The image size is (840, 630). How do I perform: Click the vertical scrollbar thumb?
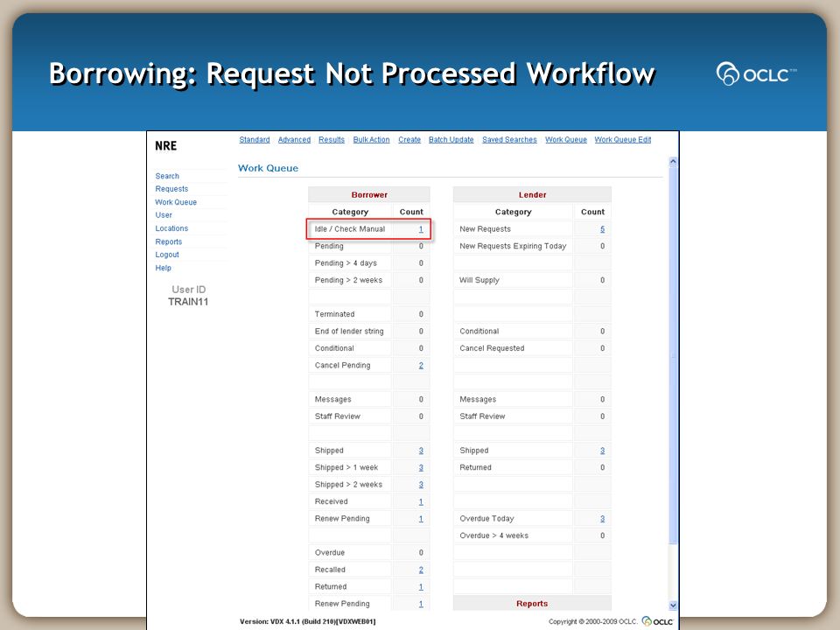(x=673, y=356)
